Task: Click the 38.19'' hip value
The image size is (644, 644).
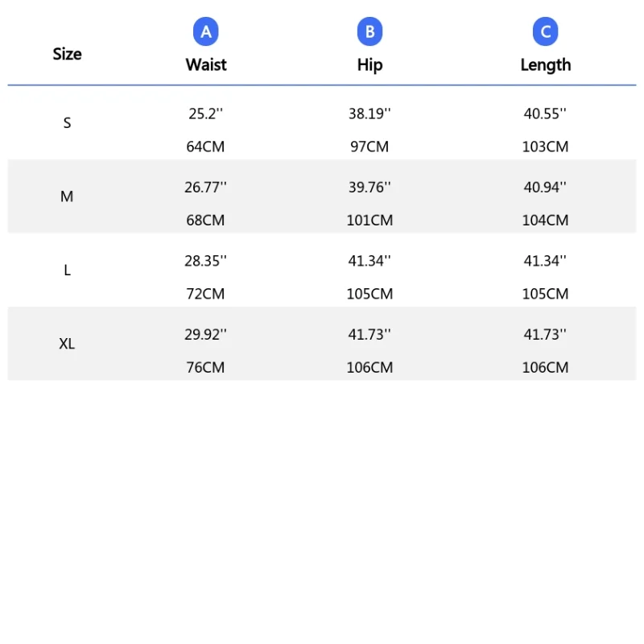Action: pyautogui.click(x=369, y=114)
